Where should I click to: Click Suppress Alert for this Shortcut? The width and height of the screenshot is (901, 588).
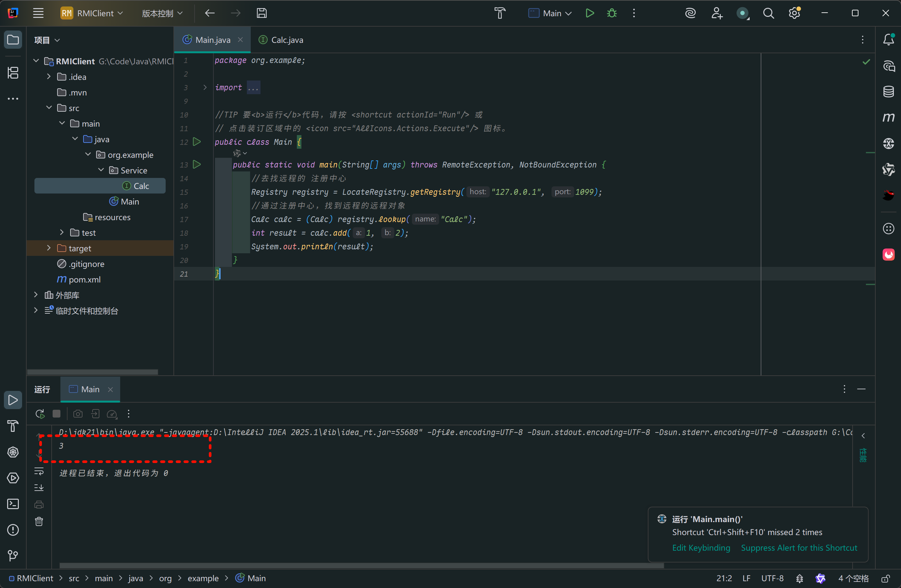(799, 547)
